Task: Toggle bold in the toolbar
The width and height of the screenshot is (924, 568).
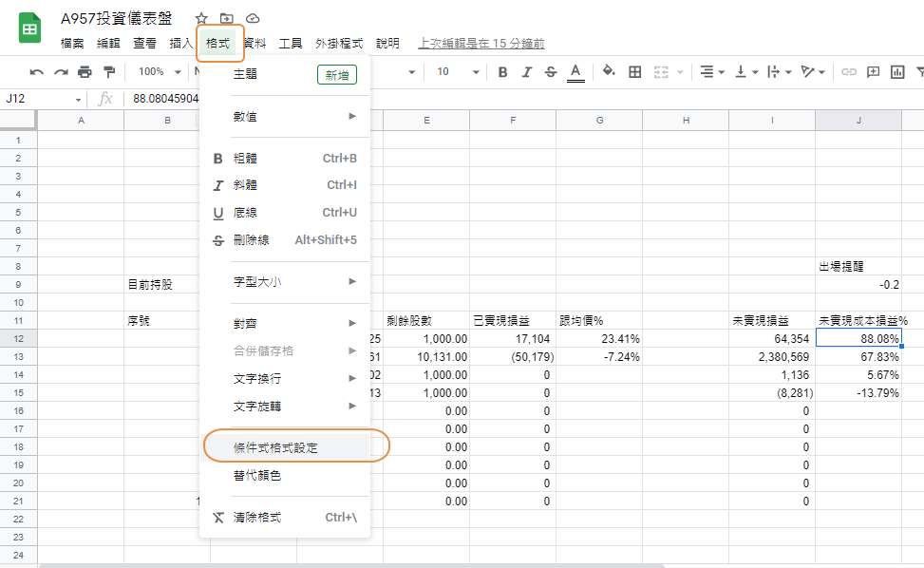Action: pos(502,72)
